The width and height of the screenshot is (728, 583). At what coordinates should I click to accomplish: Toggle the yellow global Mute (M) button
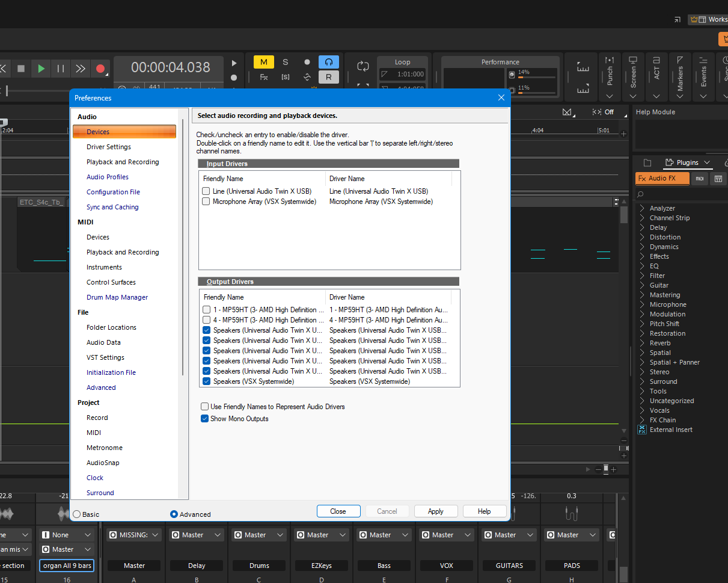click(x=264, y=62)
